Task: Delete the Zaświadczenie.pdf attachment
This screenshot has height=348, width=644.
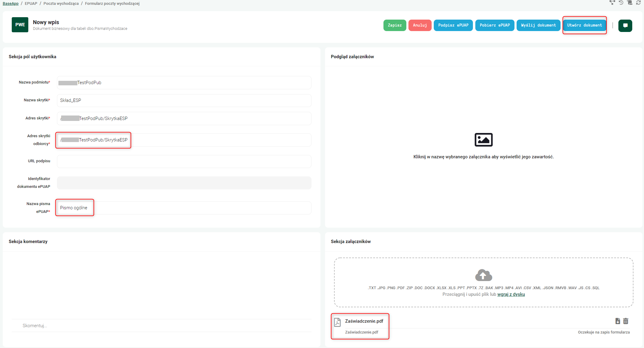Action: [x=626, y=321]
